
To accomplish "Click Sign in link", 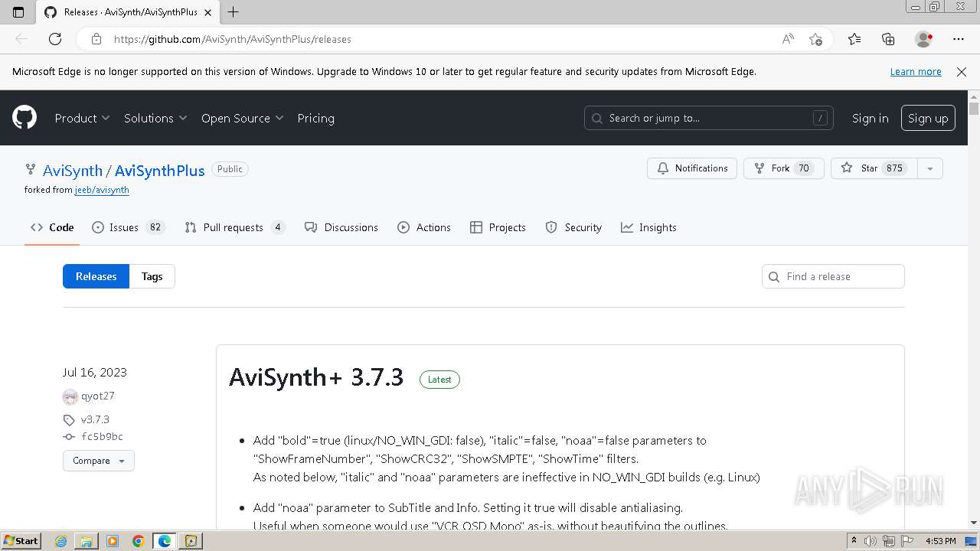I will [870, 118].
